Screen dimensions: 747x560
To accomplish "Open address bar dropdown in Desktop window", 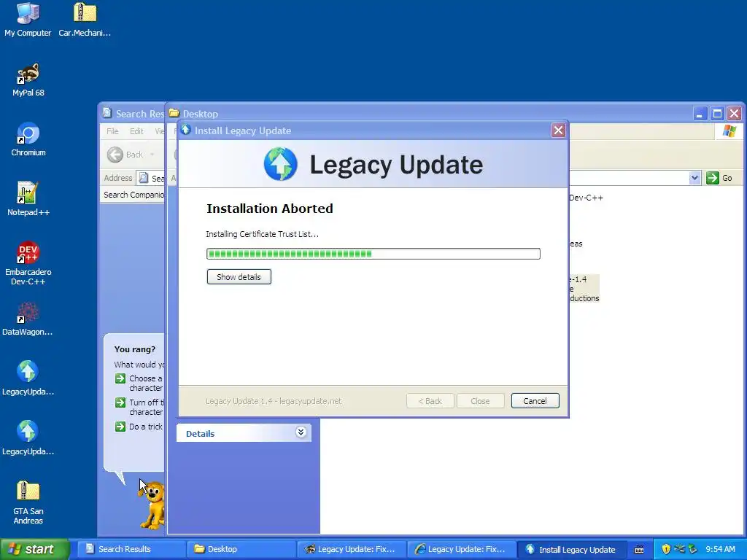I will tap(694, 178).
